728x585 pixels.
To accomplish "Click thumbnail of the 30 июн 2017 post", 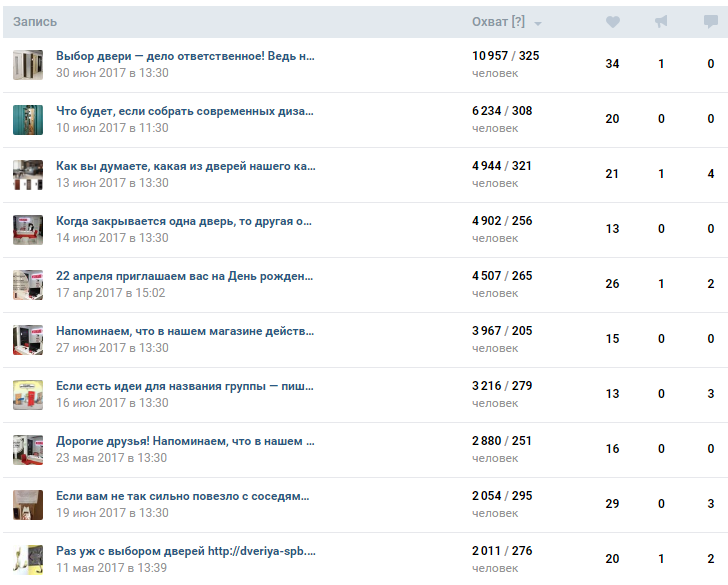I will click(x=28, y=65).
